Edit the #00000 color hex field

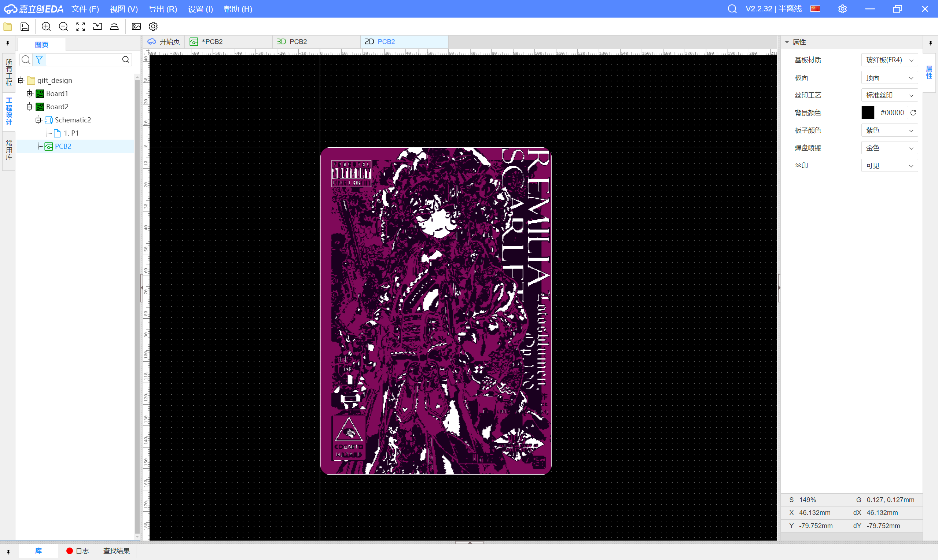point(892,113)
